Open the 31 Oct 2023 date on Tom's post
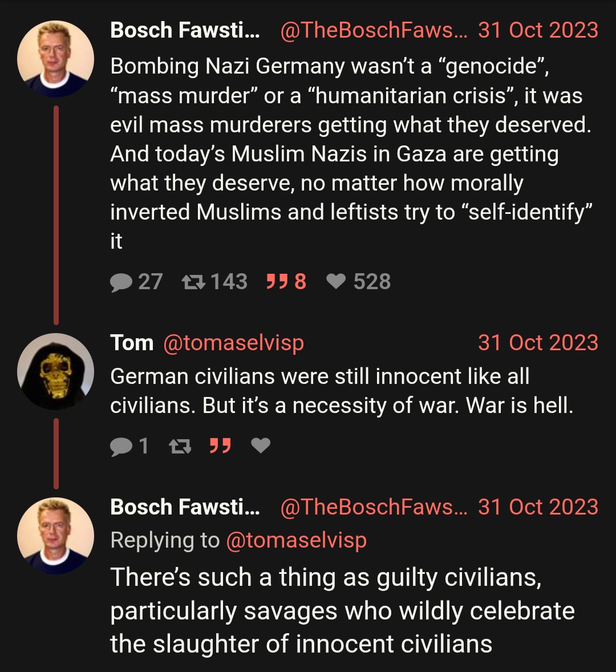The height and width of the screenshot is (672, 616). point(538,343)
